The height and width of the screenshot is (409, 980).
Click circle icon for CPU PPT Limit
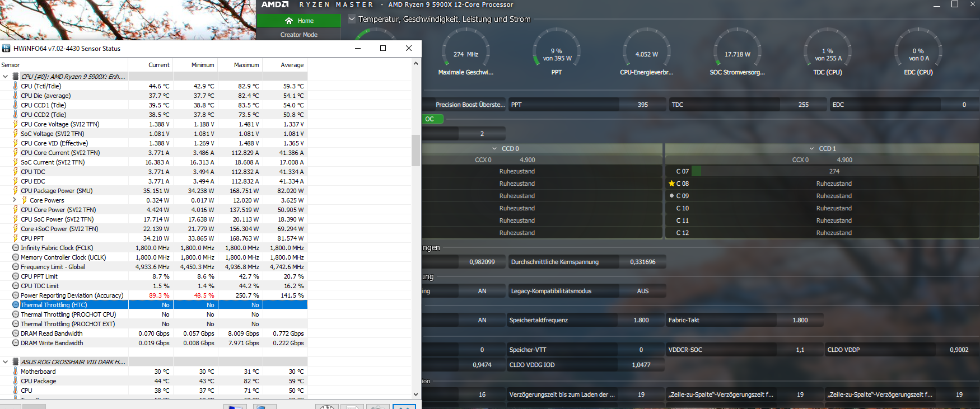pos(15,276)
